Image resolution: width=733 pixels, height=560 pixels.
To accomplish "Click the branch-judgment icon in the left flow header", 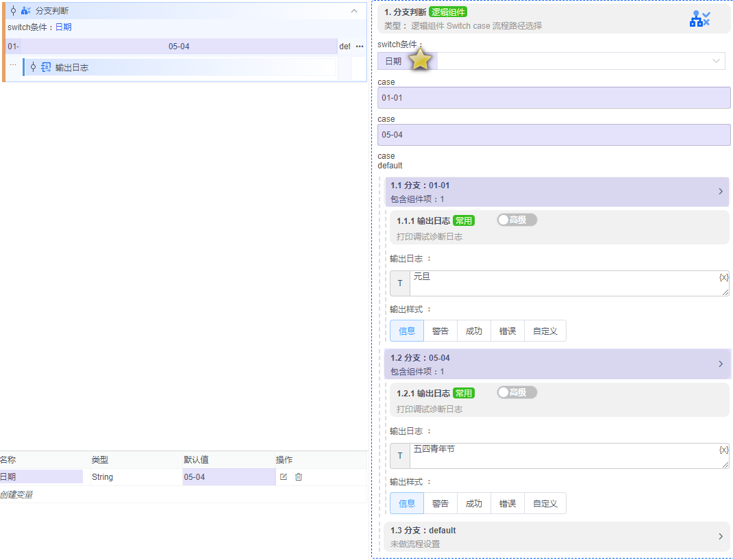I will [x=26, y=11].
